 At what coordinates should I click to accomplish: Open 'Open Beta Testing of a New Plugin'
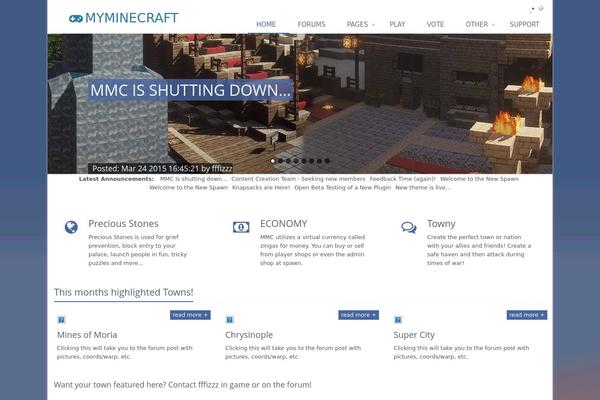point(342,188)
